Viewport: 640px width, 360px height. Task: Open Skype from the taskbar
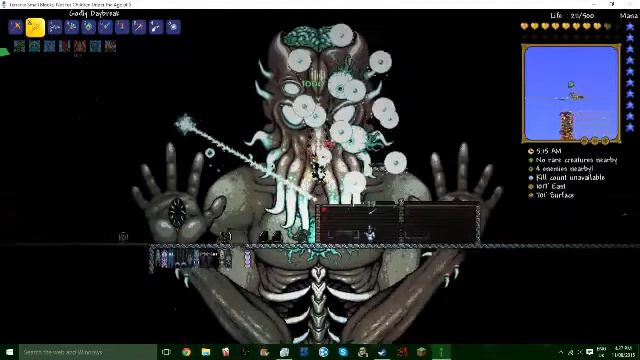tap(343, 352)
